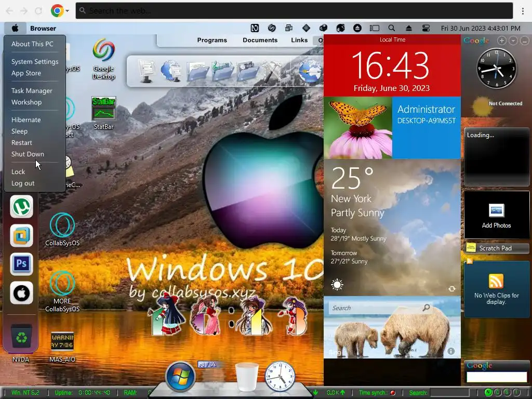Open the Programs tab
Screen dimensions: 532x399
(x=212, y=40)
